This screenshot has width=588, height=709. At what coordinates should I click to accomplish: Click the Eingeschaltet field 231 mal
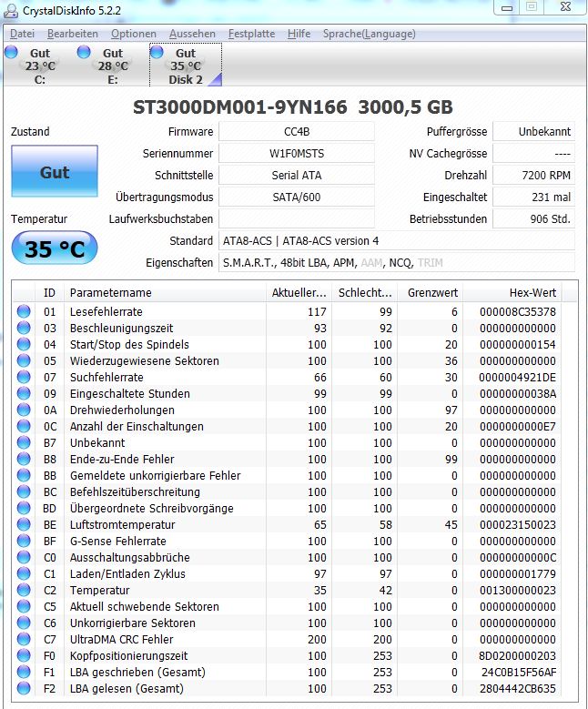pos(533,198)
